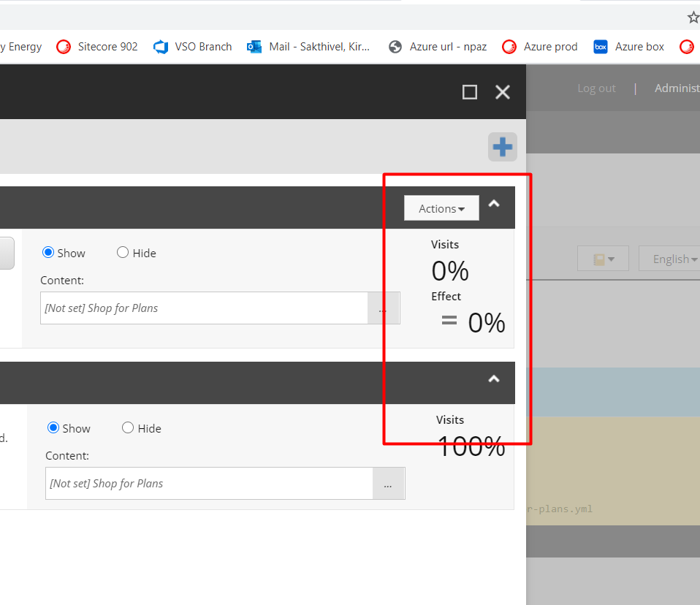
Task: Click the Content field in the 100% visits rule
Action: click(209, 483)
